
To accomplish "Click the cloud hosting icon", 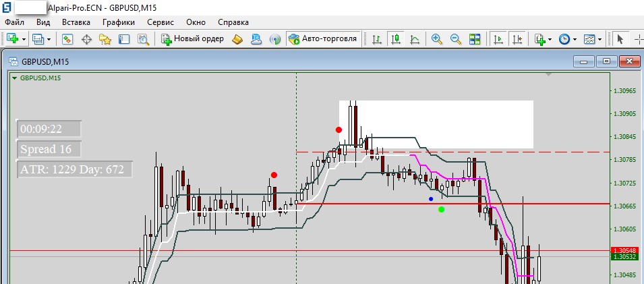I will point(256,39).
